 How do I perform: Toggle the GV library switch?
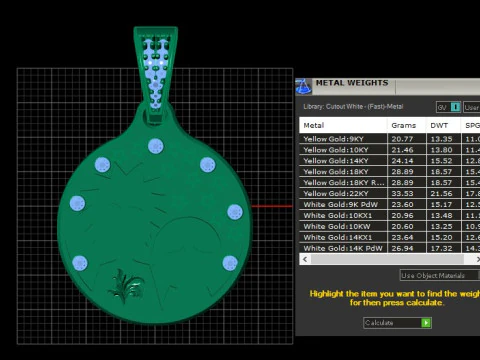[x=449, y=107]
